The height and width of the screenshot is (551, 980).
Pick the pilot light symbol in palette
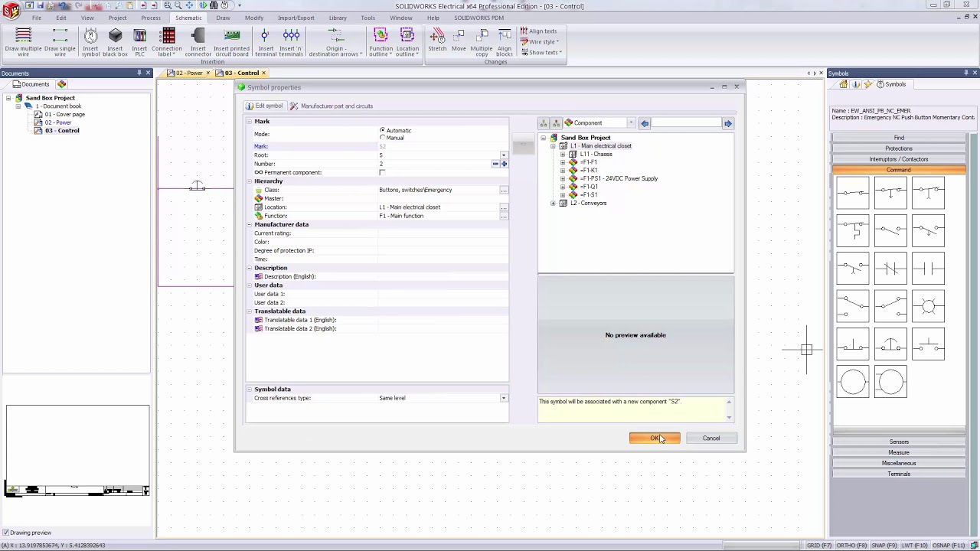click(928, 306)
